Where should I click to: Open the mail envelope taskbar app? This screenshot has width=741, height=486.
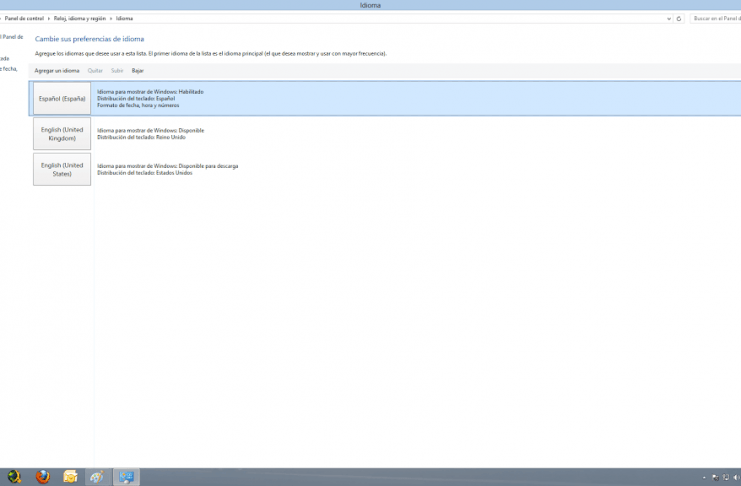[70, 477]
